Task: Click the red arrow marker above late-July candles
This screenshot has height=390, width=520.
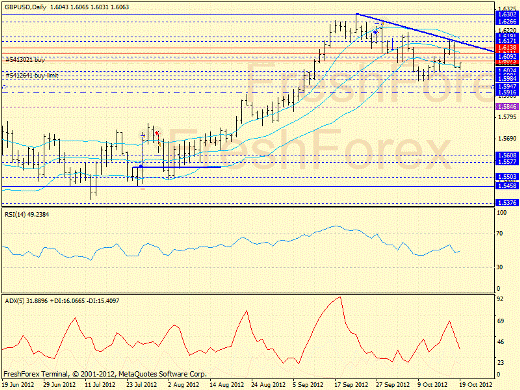Action: click(x=157, y=133)
